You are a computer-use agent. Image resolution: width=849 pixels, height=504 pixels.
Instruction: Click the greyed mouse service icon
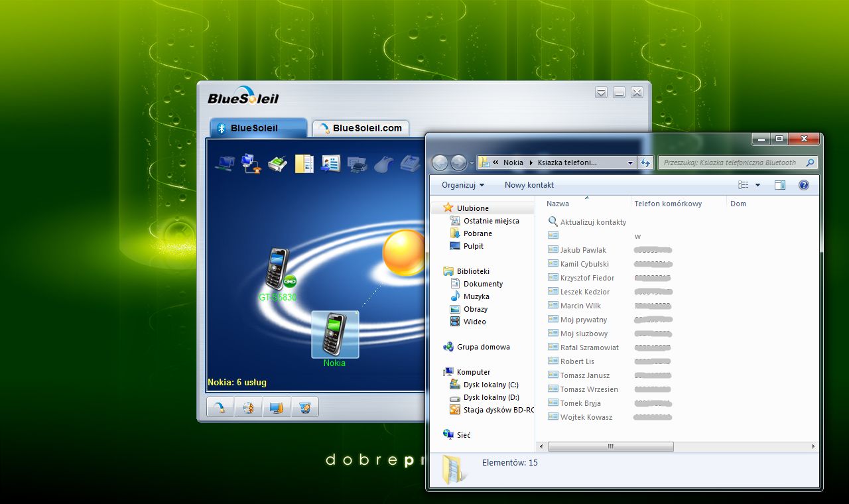click(x=383, y=163)
